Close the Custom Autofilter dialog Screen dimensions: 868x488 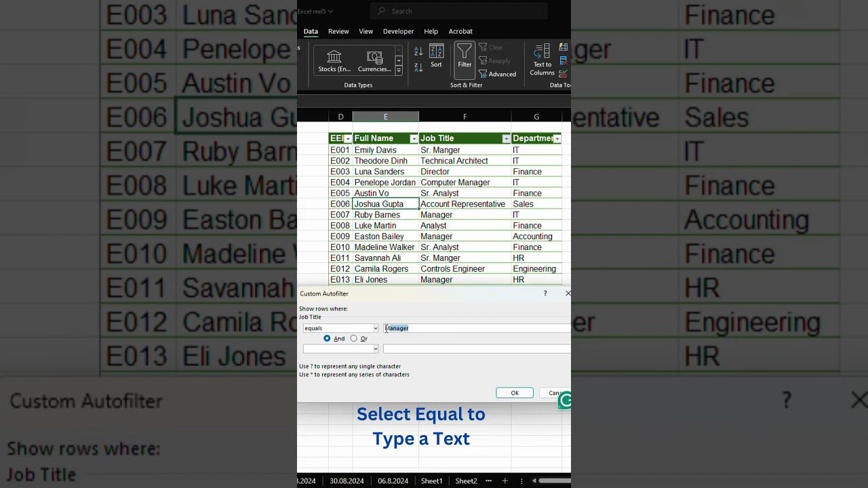[x=568, y=293]
